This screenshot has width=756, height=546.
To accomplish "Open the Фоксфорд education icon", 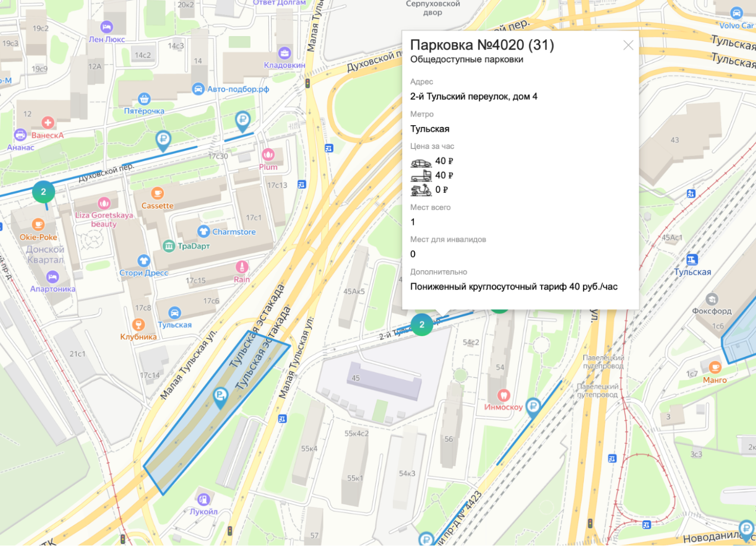I will 712,299.
